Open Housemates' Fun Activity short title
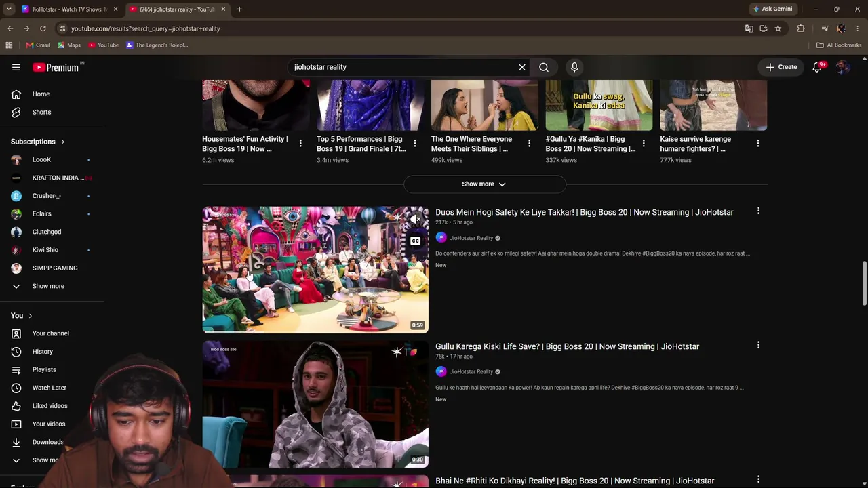This screenshot has height=488, width=868. (245, 144)
